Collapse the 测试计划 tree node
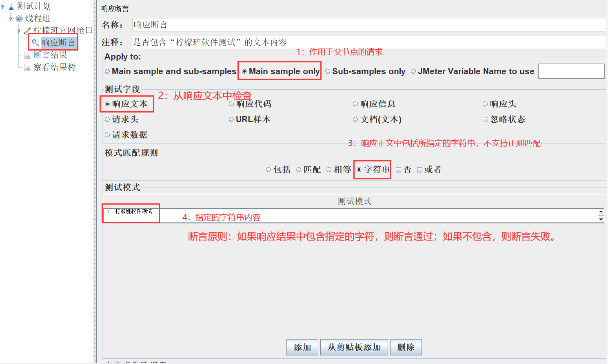 tap(3, 6)
